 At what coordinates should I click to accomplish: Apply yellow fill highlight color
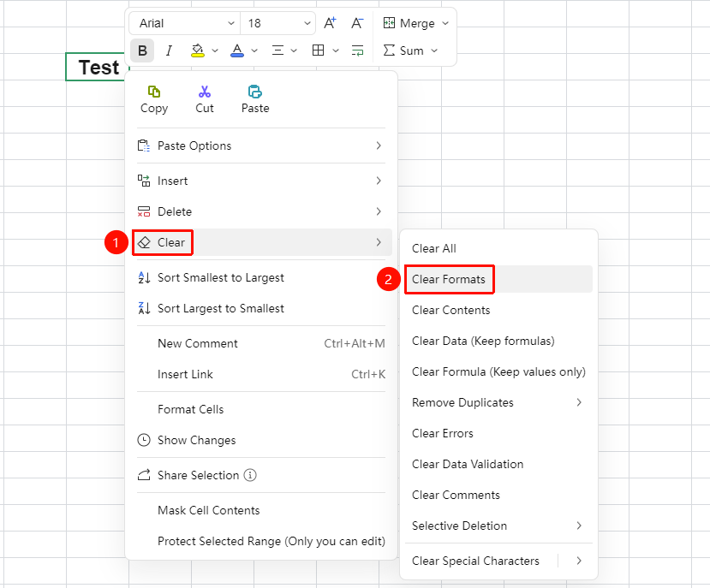coord(198,50)
